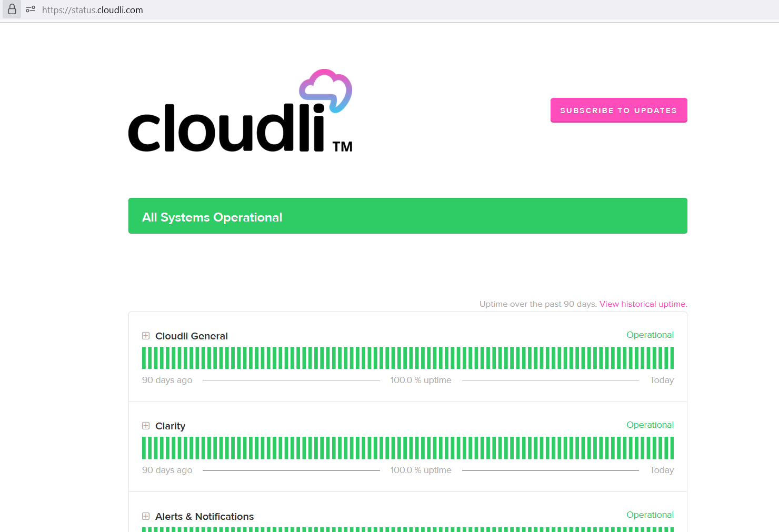Viewport: 779px width, 532px height.
Task: Click Subscribe to Updates button
Action: 618,110
